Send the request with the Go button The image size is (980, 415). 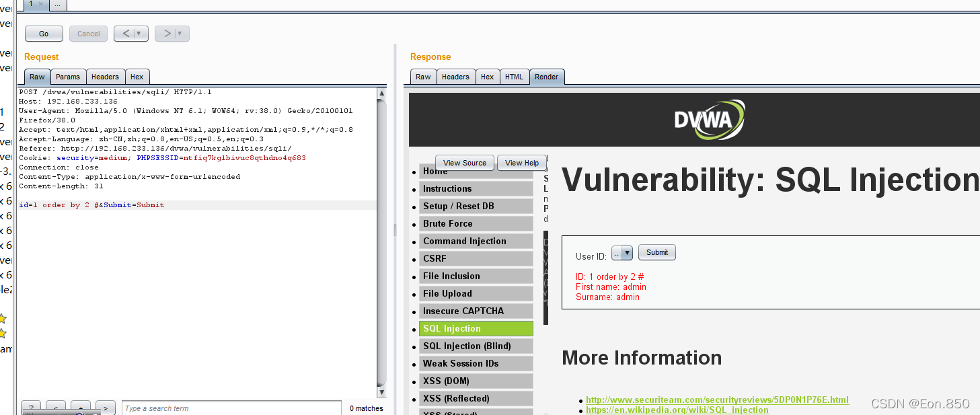44,34
